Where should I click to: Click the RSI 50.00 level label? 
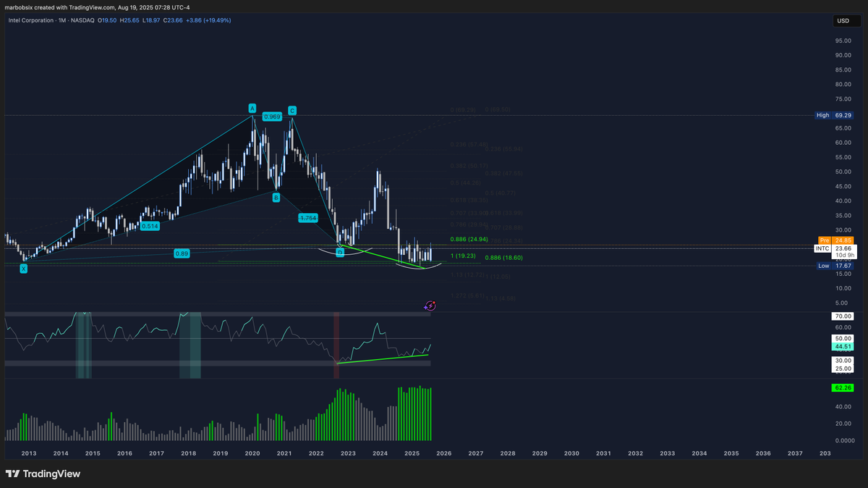pyautogui.click(x=843, y=338)
